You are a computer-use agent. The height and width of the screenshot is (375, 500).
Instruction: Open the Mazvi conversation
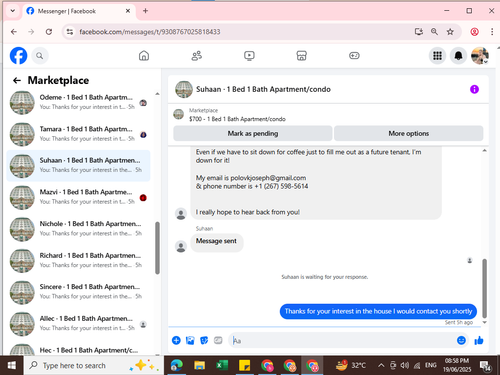[x=78, y=197]
